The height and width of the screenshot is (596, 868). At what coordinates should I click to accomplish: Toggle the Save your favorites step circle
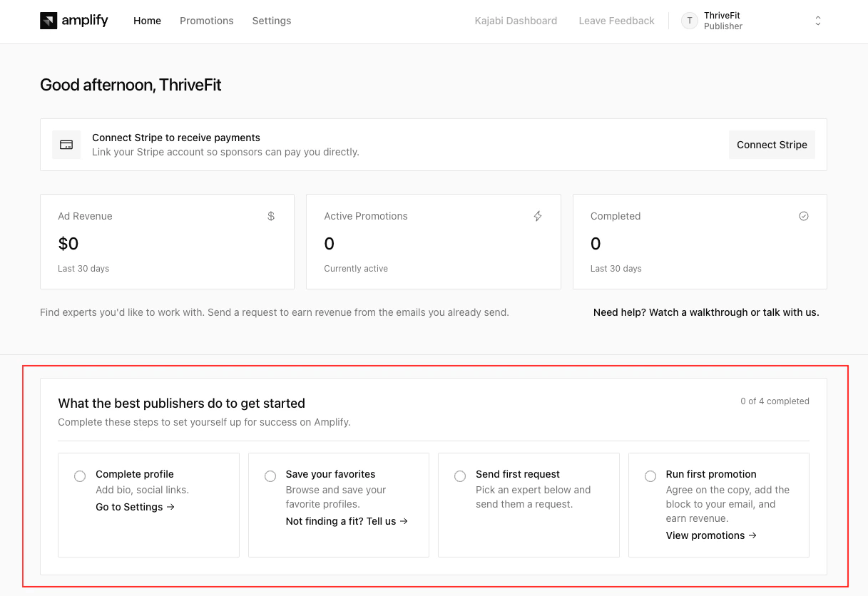pyautogui.click(x=270, y=476)
